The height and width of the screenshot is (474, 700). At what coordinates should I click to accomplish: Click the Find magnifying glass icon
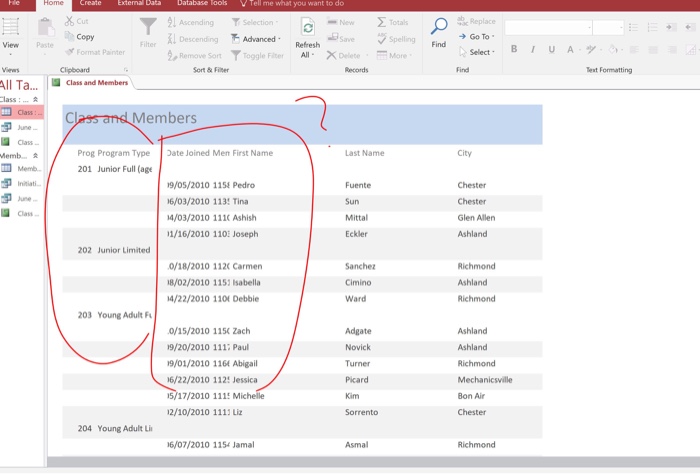tap(438, 26)
